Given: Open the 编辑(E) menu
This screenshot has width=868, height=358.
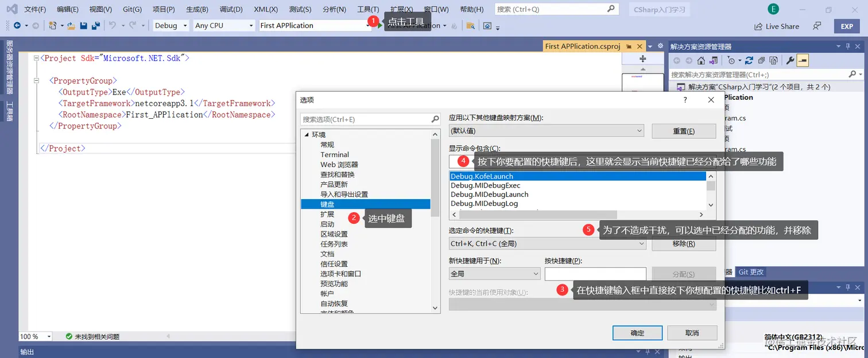Looking at the screenshot, I should tap(68, 9).
